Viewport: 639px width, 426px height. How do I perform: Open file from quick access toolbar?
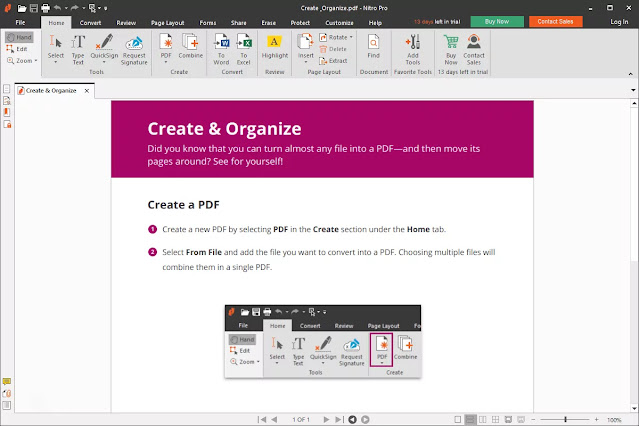click(x=22, y=8)
